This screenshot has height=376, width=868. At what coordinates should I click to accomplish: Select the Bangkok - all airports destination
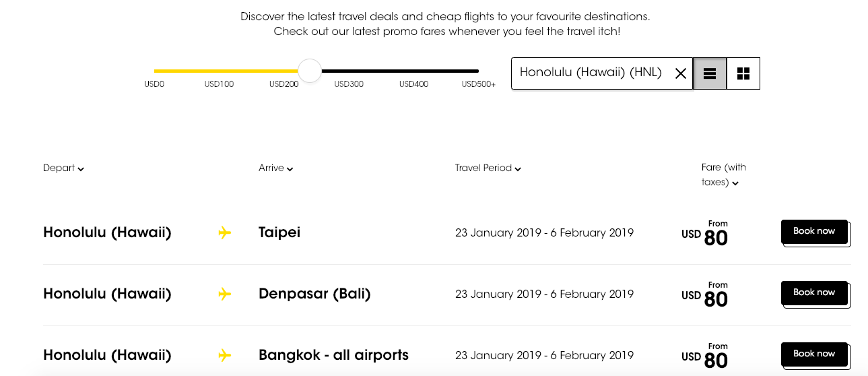coord(333,355)
